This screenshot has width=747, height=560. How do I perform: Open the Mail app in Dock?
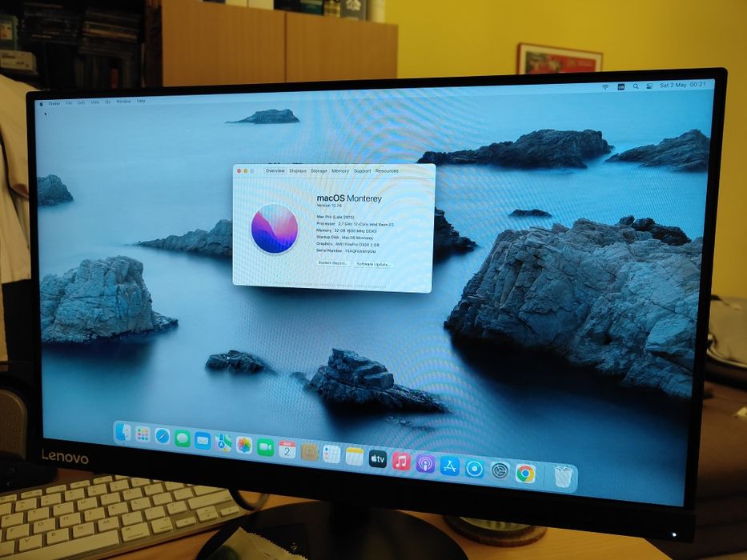202,441
